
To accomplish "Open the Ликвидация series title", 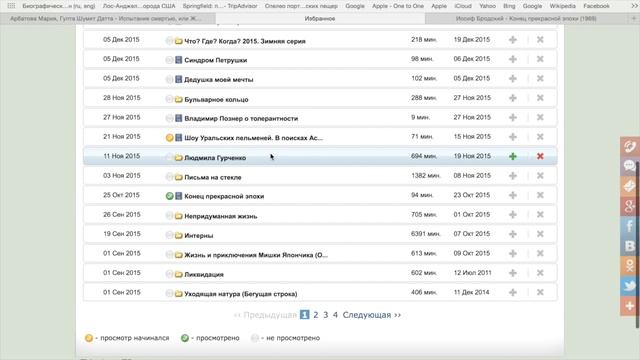I will 204,274.
